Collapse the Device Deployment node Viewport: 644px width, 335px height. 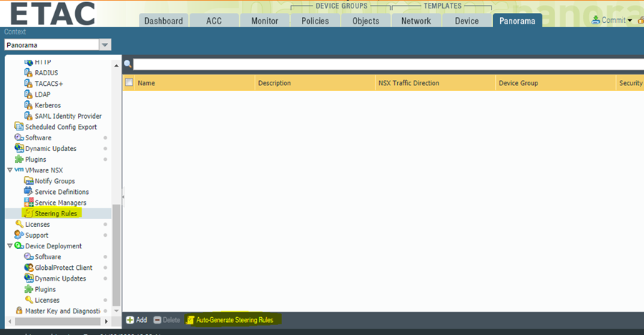click(10, 246)
